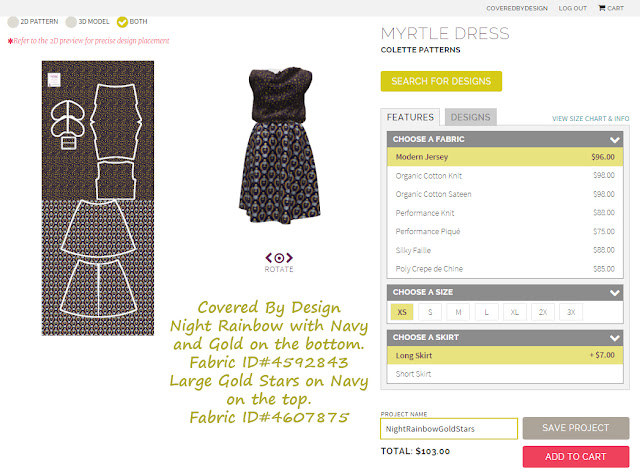
Task: Rotate the 3D model left arrow
Action: [x=269, y=258]
